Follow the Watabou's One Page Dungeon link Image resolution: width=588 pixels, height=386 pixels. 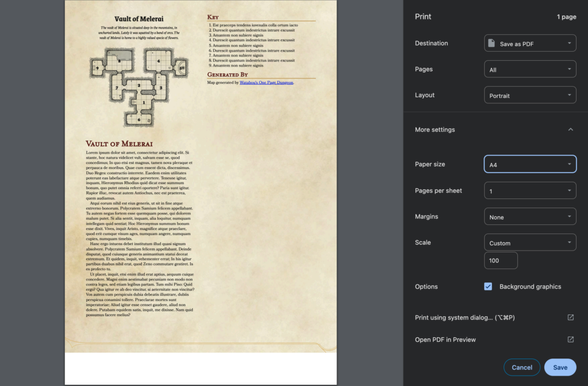(x=267, y=82)
